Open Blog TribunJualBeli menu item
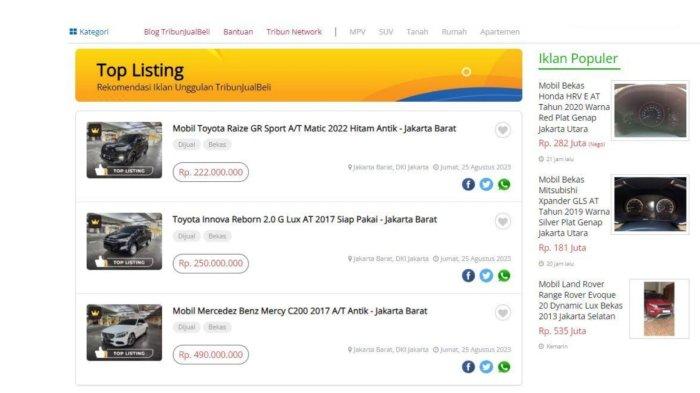 click(177, 32)
